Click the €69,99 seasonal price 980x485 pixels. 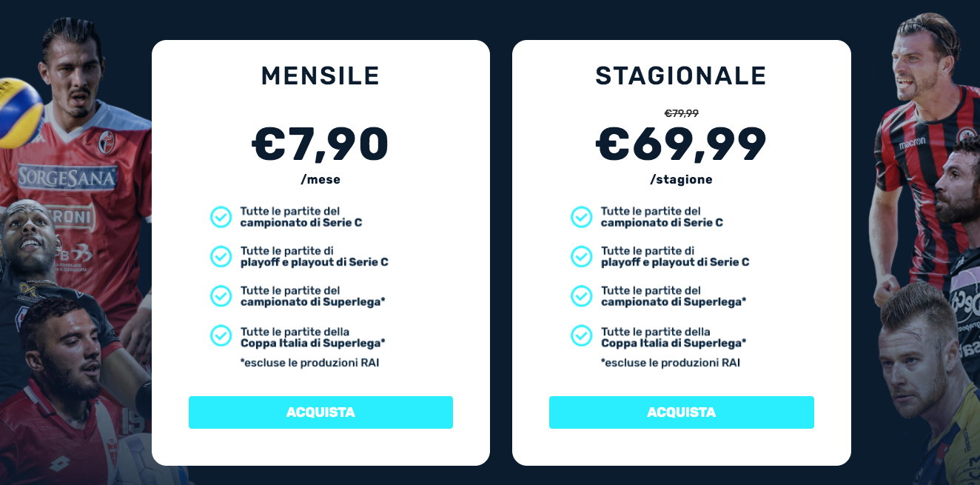click(681, 144)
